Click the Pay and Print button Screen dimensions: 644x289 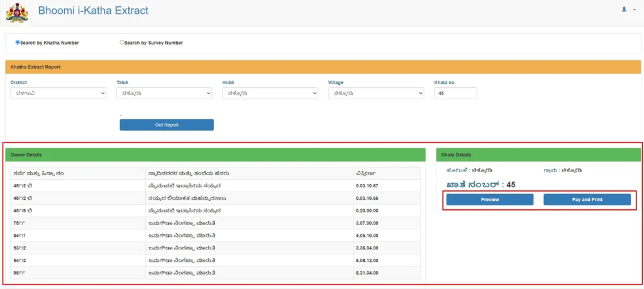click(587, 200)
